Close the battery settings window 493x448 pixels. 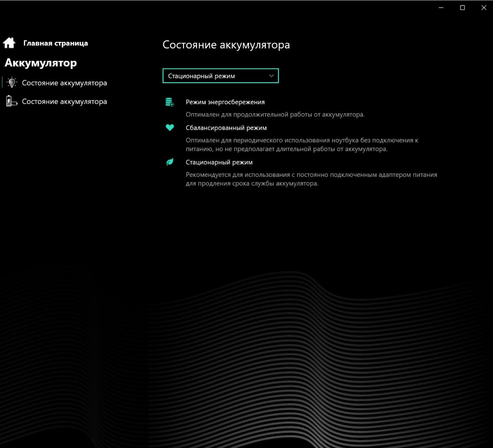pos(484,7)
